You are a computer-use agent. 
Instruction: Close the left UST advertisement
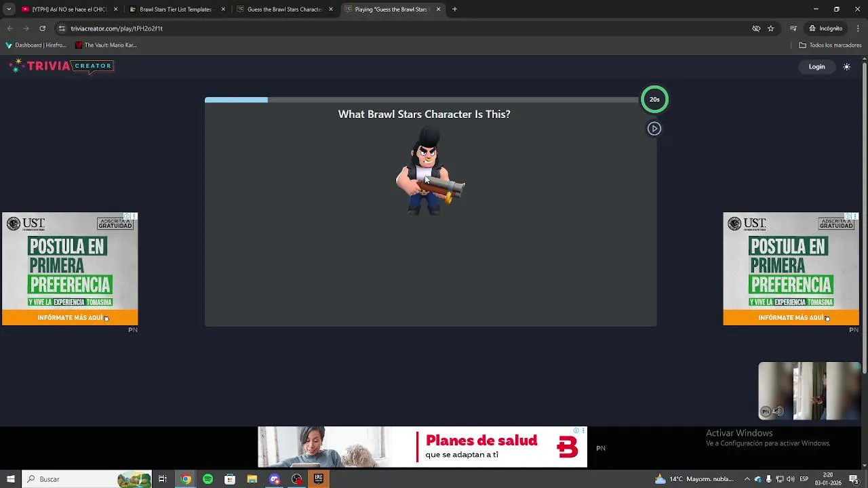134,216
